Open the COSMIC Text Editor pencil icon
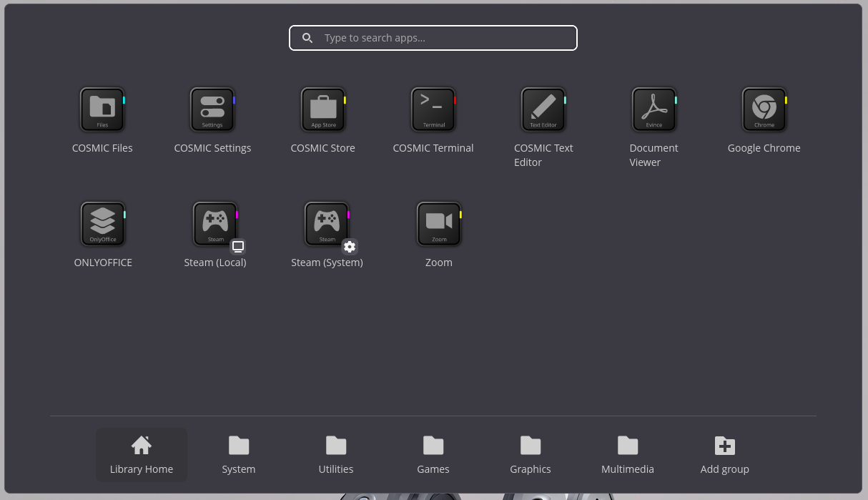 click(543, 109)
